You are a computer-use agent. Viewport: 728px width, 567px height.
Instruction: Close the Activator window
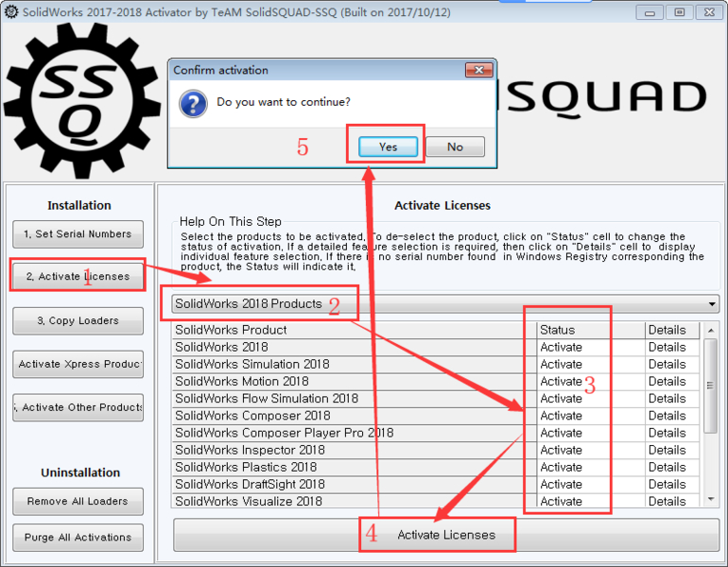(x=709, y=12)
